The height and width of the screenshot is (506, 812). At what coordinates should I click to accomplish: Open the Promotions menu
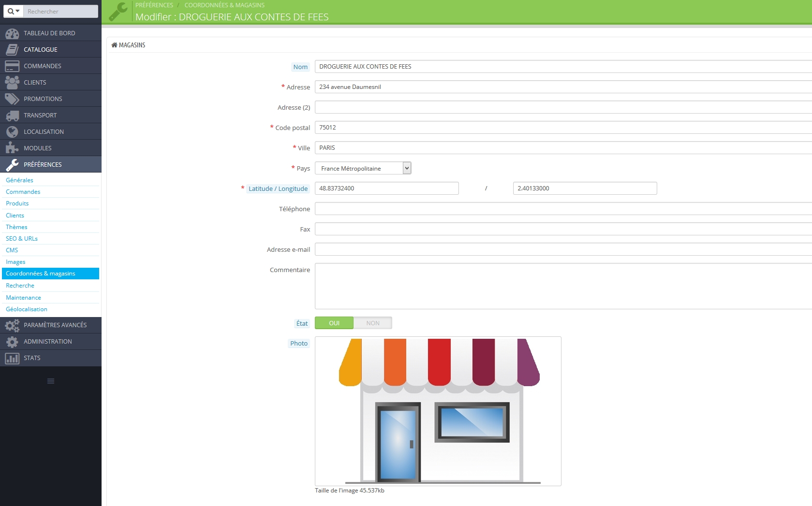pyautogui.click(x=51, y=99)
